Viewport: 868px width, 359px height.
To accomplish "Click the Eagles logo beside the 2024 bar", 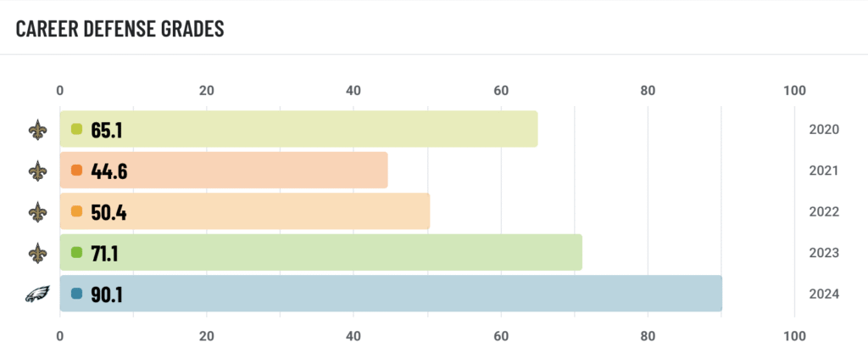I will (x=37, y=294).
